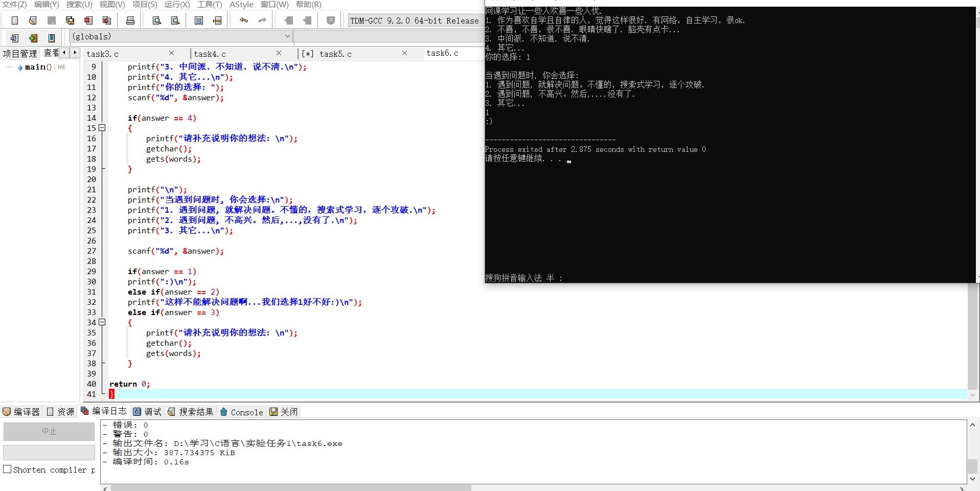Click the Save file toolbar icon
Viewport: 980px width, 491px height.
51,20
